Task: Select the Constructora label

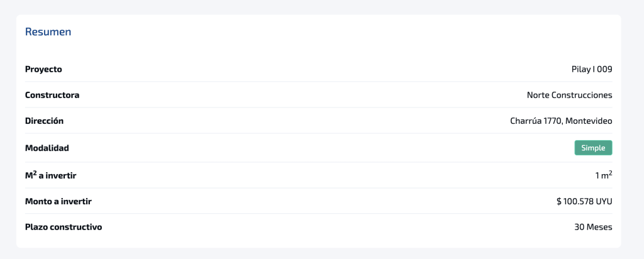Action: pos(52,95)
